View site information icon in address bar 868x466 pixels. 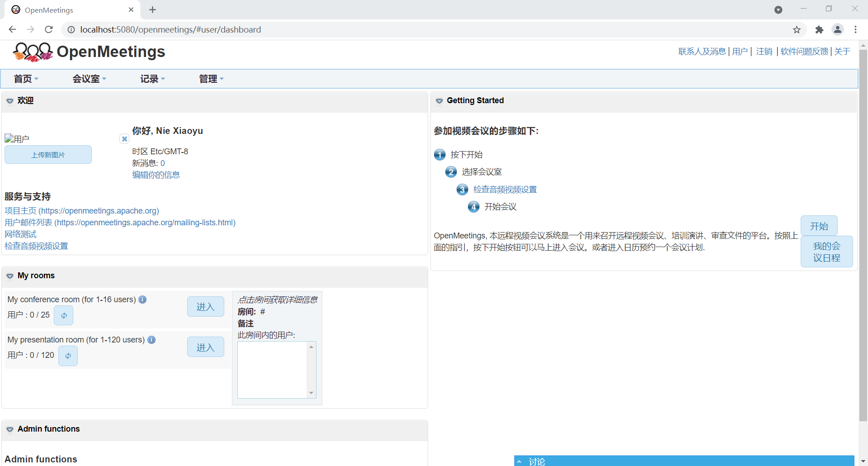pyautogui.click(x=71, y=29)
